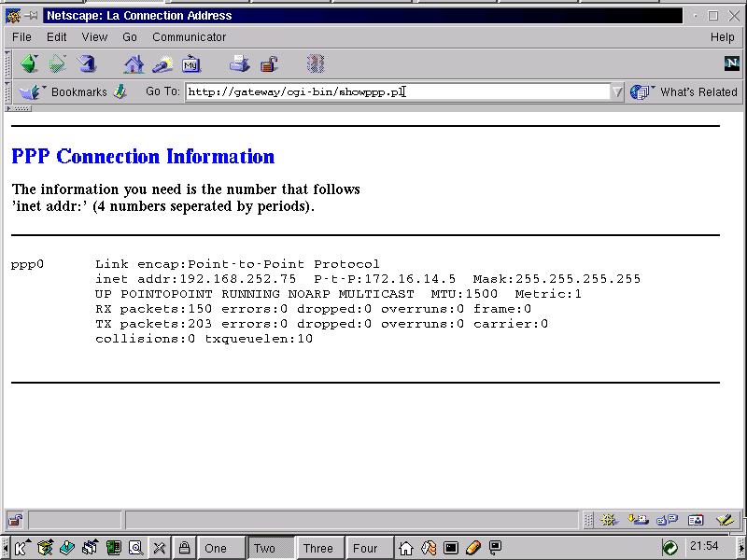The width and height of the screenshot is (747, 560).
Task: Click the status bar security lock icon
Action: pos(15,520)
